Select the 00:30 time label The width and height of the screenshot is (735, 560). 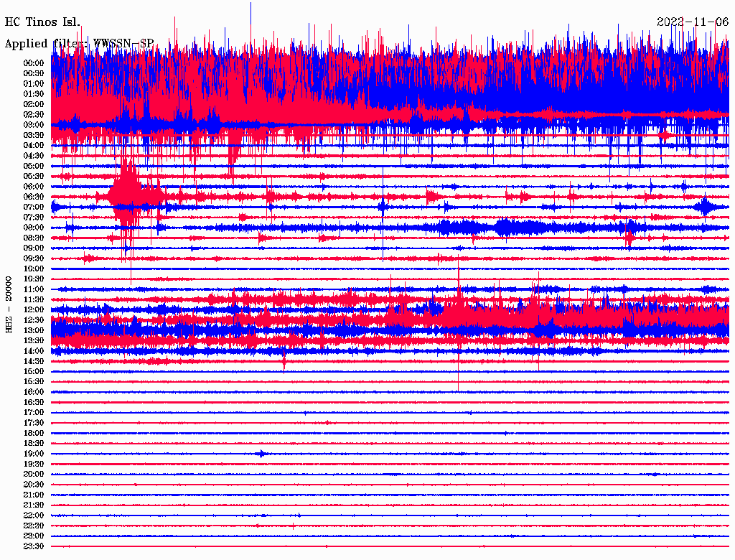coord(34,74)
